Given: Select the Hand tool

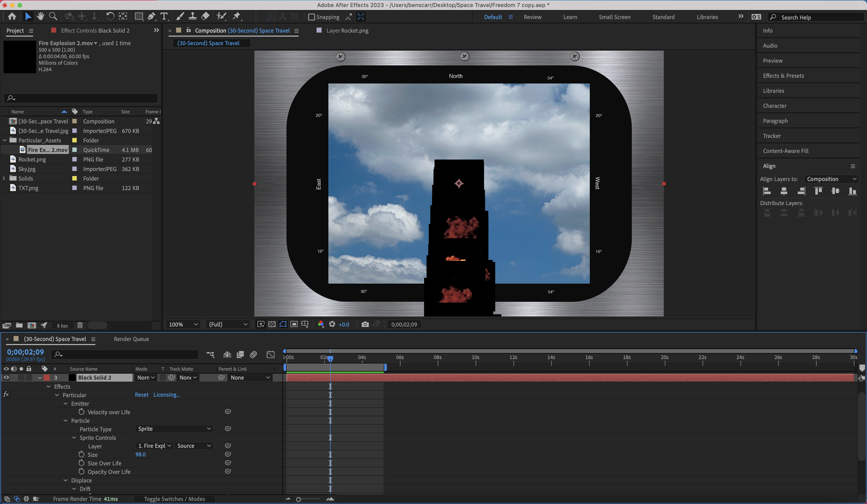Looking at the screenshot, I should pos(40,16).
